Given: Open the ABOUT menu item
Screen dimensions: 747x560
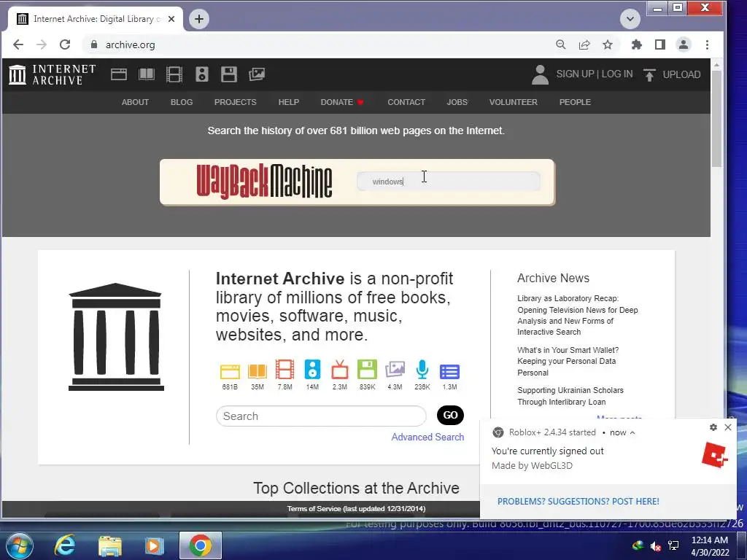Looking at the screenshot, I should (135, 102).
